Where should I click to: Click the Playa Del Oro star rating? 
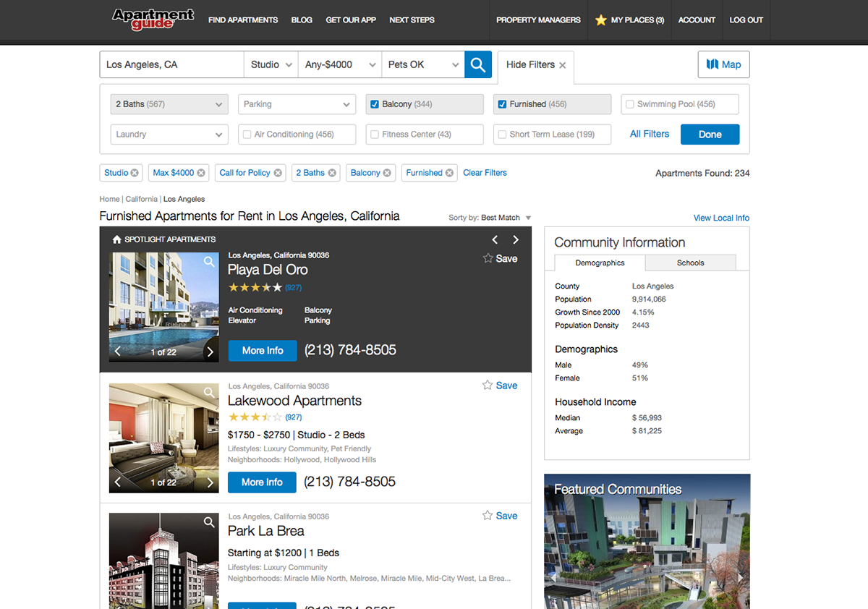[x=255, y=287]
